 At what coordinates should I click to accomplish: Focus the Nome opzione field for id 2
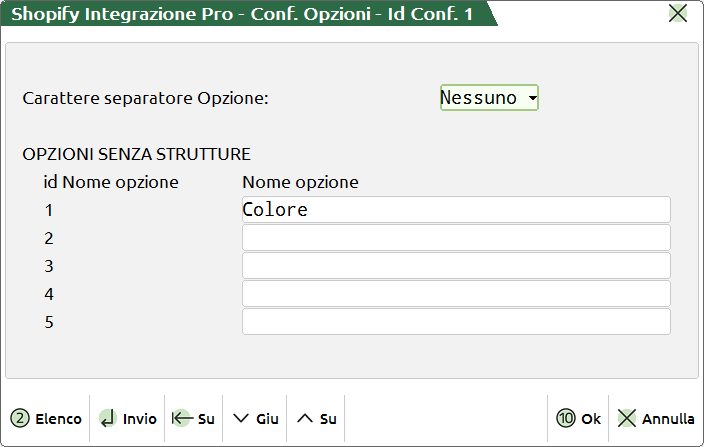456,238
